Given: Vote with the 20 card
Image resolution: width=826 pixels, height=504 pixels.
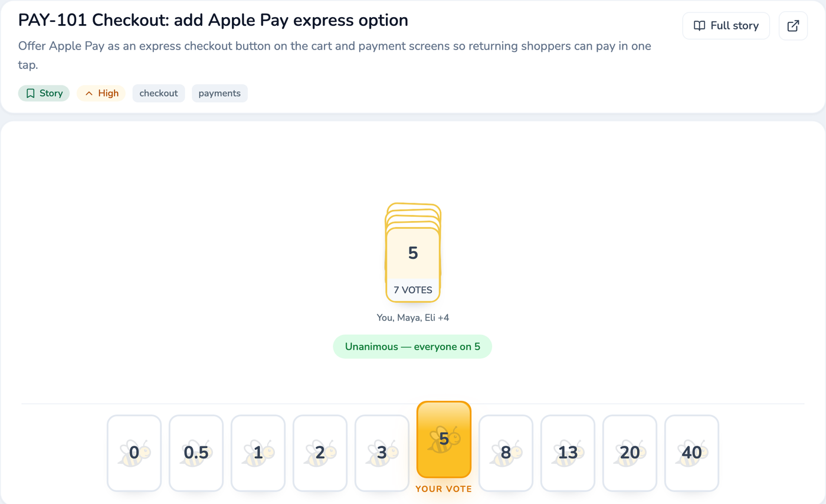Looking at the screenshot, I should pyautogui.click(x=630, y=453).
